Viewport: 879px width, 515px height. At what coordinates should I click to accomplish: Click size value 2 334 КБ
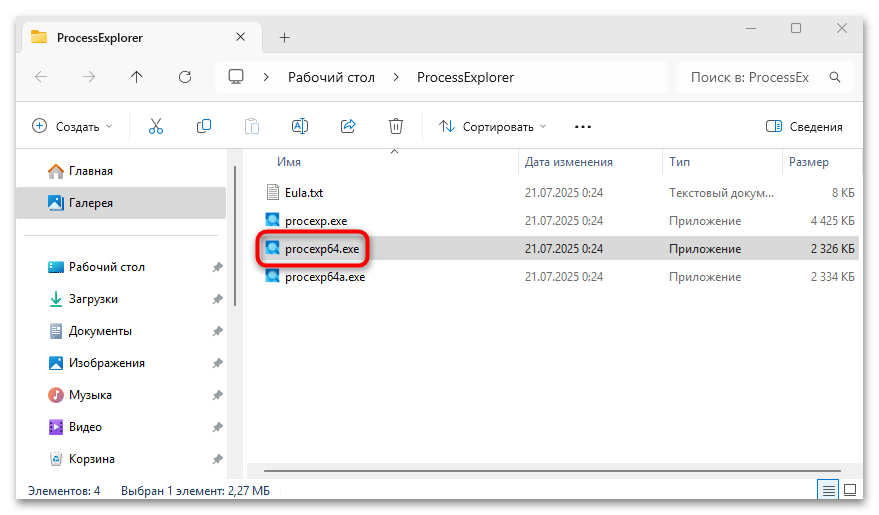point(832,277)
